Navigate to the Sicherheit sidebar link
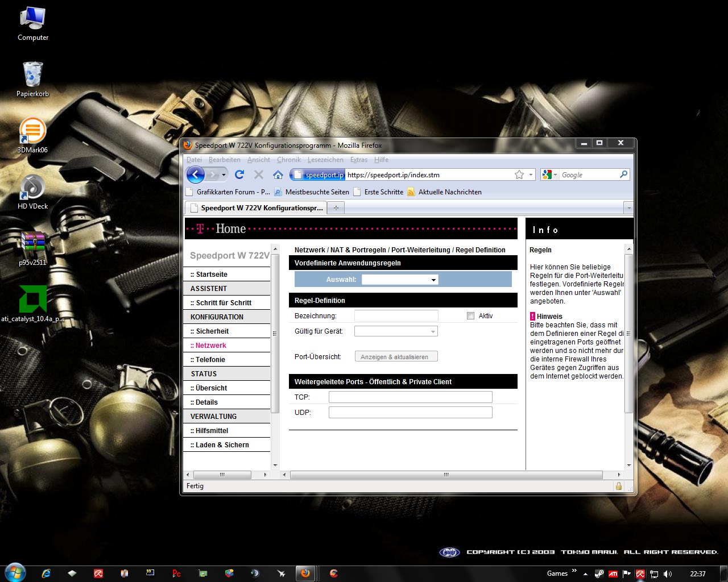The width and height of the screenshot is (728, 582). click(x=212, y=331)
